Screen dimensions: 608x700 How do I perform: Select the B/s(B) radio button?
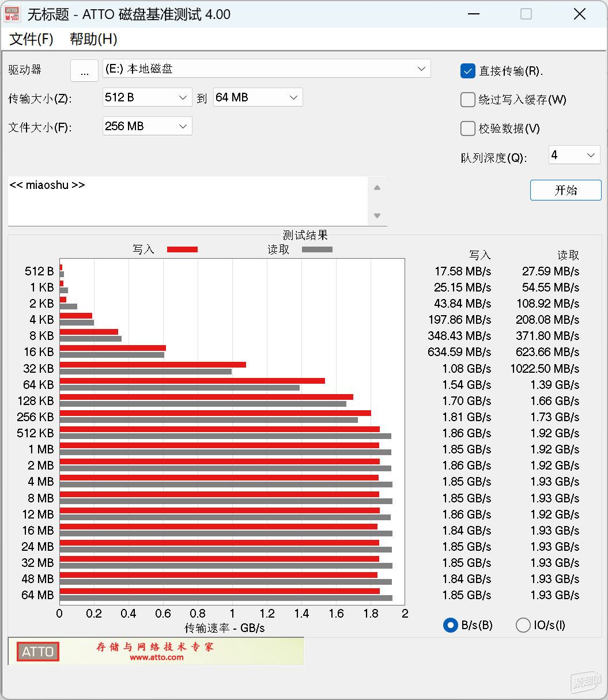(x=451, y=625)
